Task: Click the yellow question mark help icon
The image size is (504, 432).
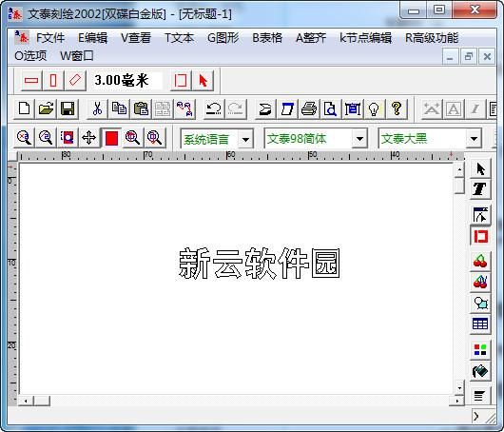Action: (397, 108)
